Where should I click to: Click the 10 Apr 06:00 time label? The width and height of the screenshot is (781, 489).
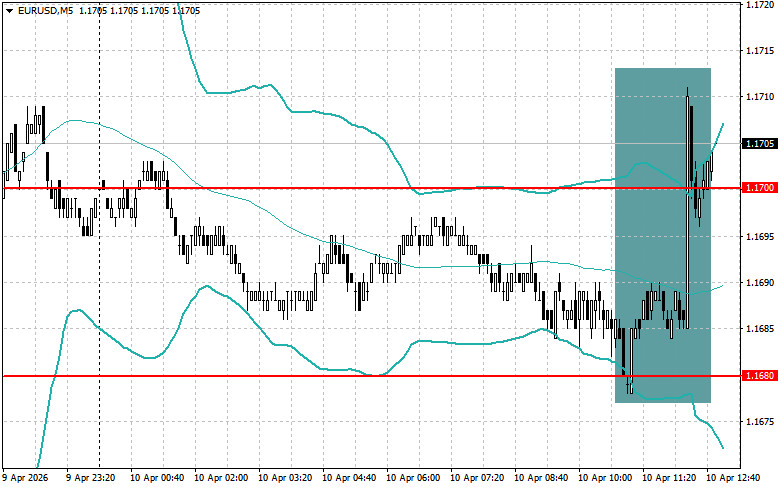pyautogui.click(x=413, y=478)
